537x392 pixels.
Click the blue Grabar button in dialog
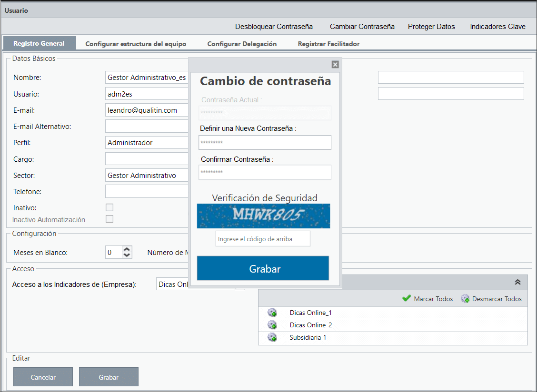point(263,268)
